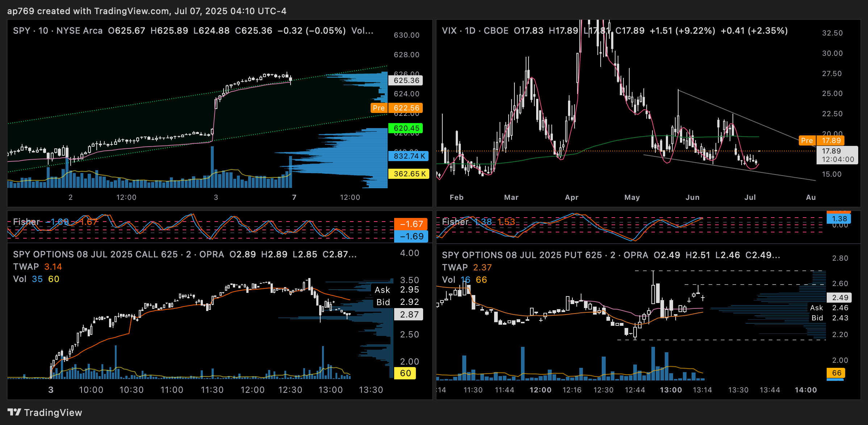Viewport: 868px width, 425px height.
Task: Click the 630.00 tick on the SPY price axis
Action: tap(406, 35)
